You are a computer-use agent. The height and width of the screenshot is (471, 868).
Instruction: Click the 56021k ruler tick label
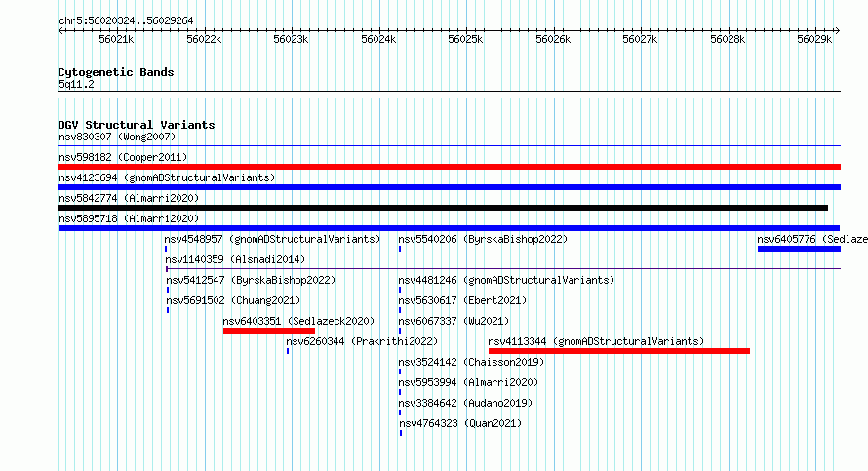point(116,39)
